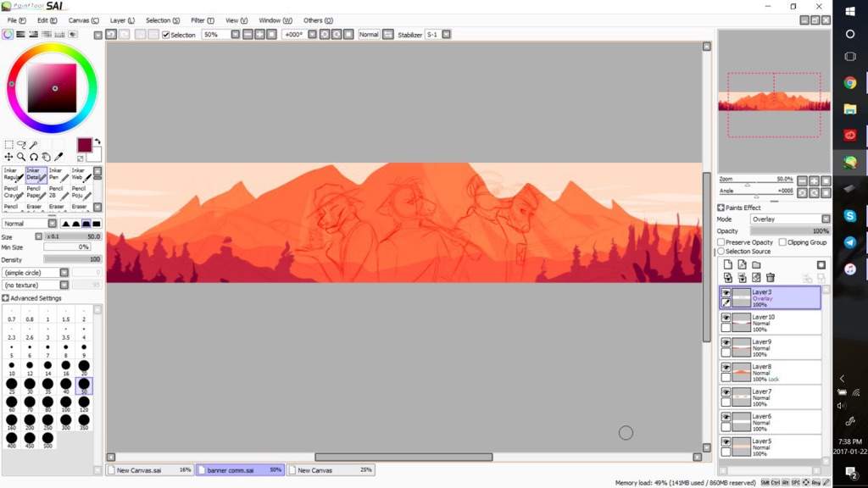868x488 pixels.
Task: Pick the Eyedropper color picker tool
Action: tap(58, 157)
